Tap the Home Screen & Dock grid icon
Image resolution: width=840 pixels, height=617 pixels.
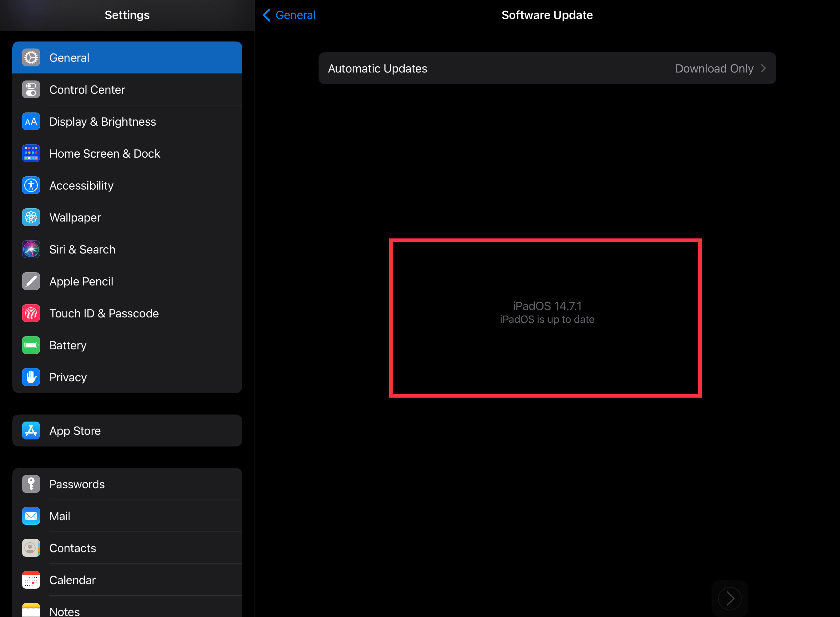pos(31,154)
